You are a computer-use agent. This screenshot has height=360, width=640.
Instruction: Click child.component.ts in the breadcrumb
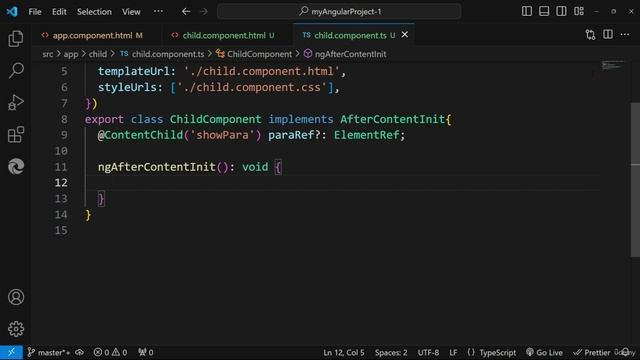click(x=168, y=54)
